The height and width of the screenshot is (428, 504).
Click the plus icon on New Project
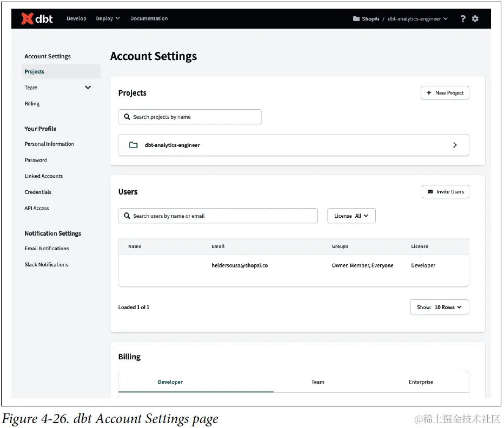(429, 93)
